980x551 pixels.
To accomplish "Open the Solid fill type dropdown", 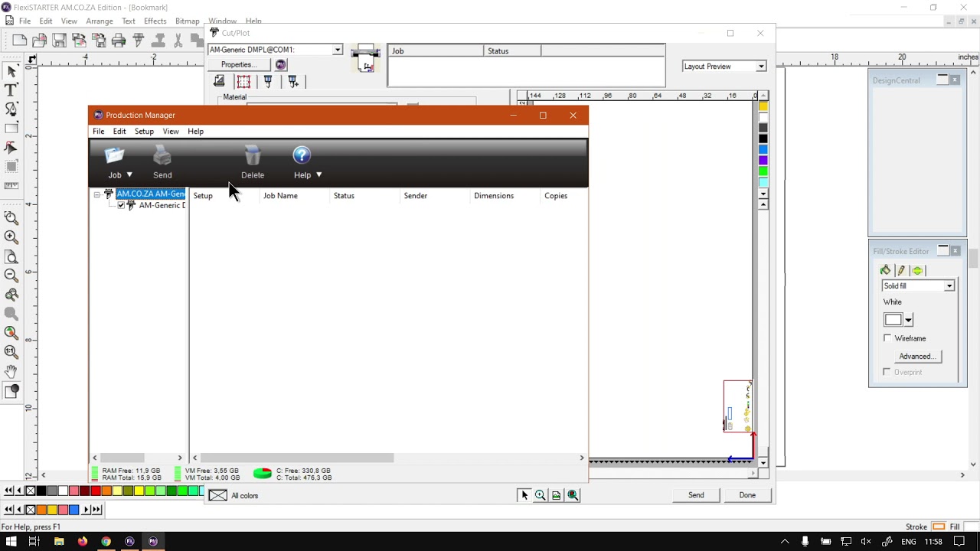I will point(949,286).
